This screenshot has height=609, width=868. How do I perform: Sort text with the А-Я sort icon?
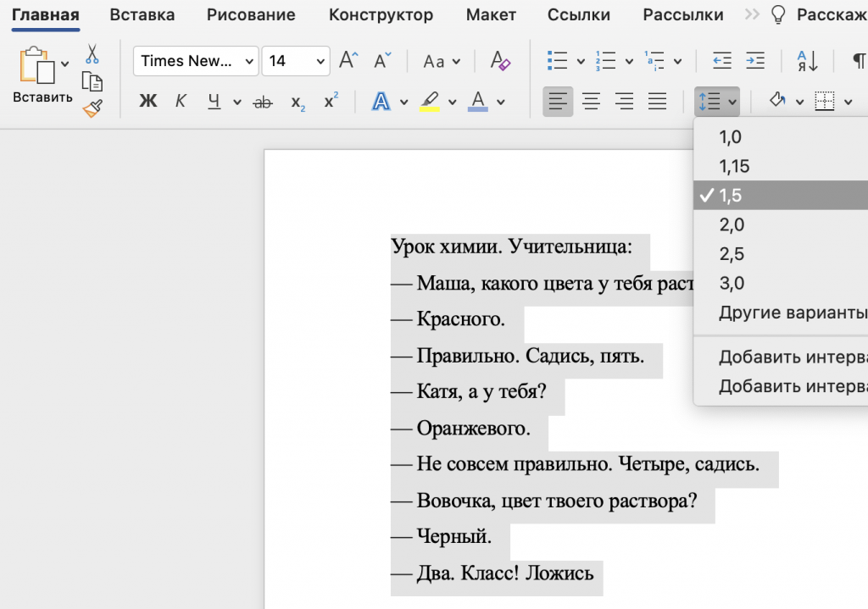807,61
